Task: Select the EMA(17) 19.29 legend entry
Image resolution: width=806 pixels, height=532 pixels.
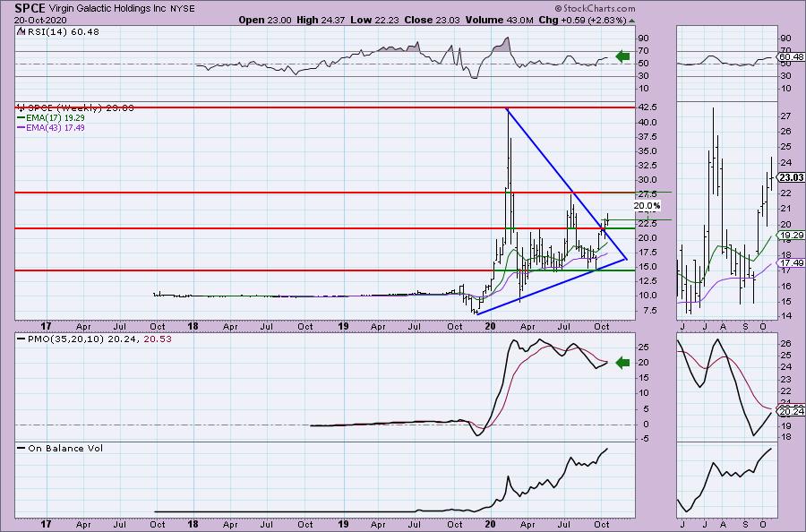Action: point(51,117)
